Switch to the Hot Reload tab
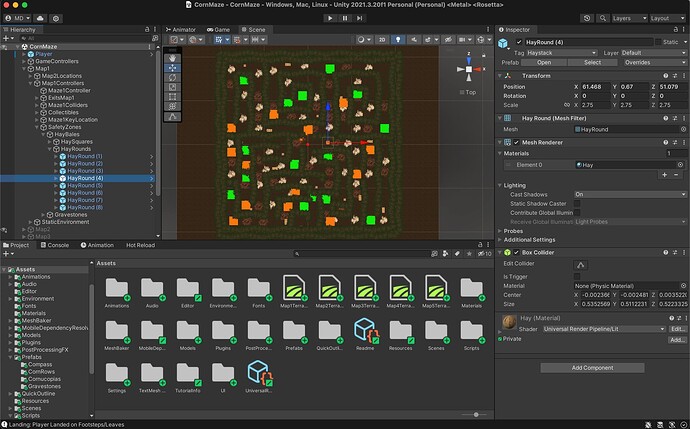 click(140, 245)
